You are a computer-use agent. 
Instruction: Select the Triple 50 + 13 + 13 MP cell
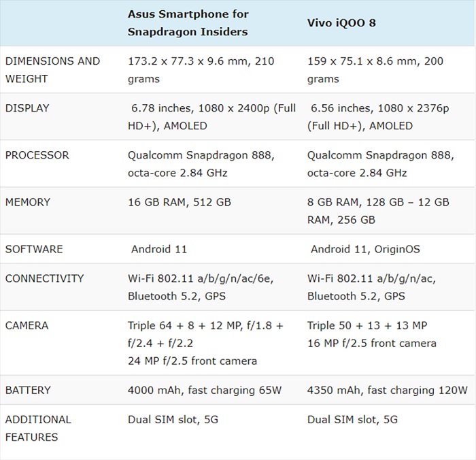pos(367,326)
